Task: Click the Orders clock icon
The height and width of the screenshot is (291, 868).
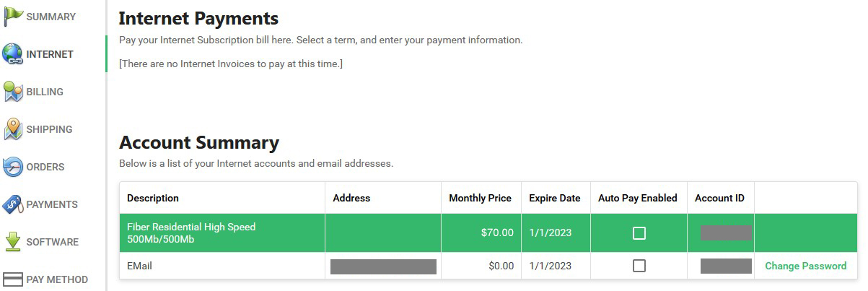Action: (13, 167)
